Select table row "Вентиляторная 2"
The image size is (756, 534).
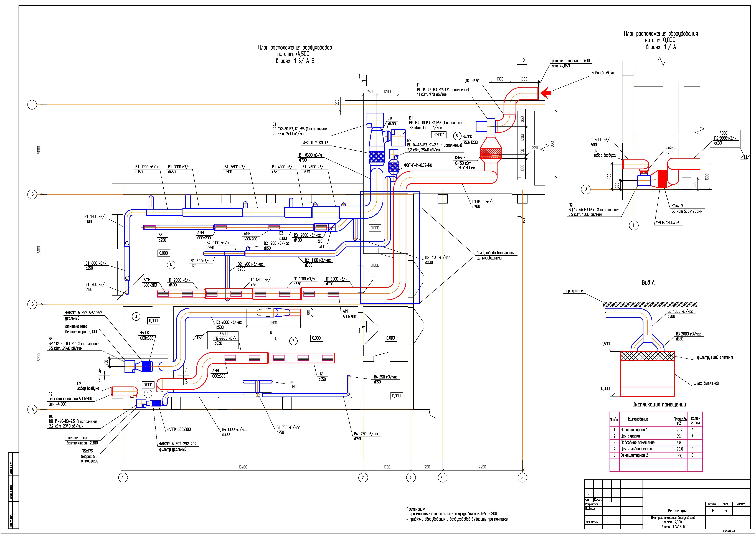coord(656,455)
